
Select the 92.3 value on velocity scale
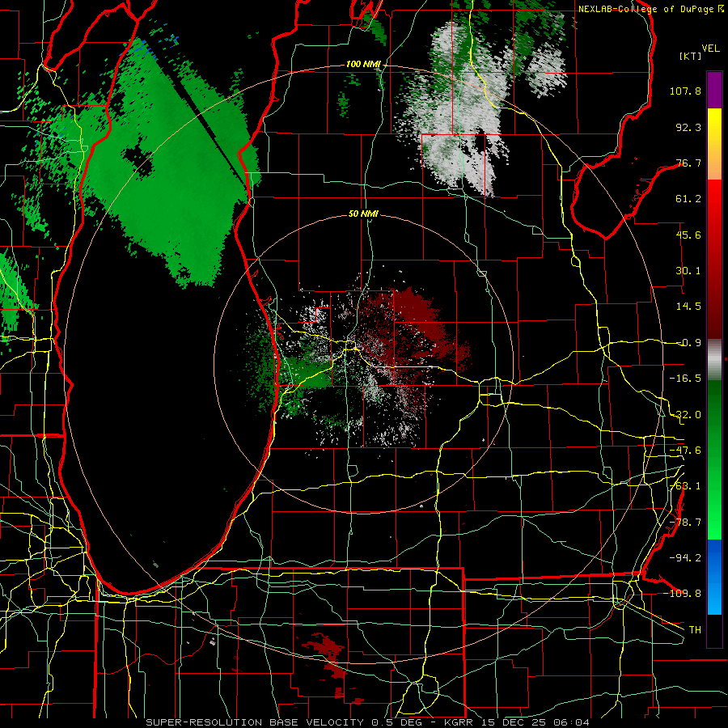(x=688, y=127)
